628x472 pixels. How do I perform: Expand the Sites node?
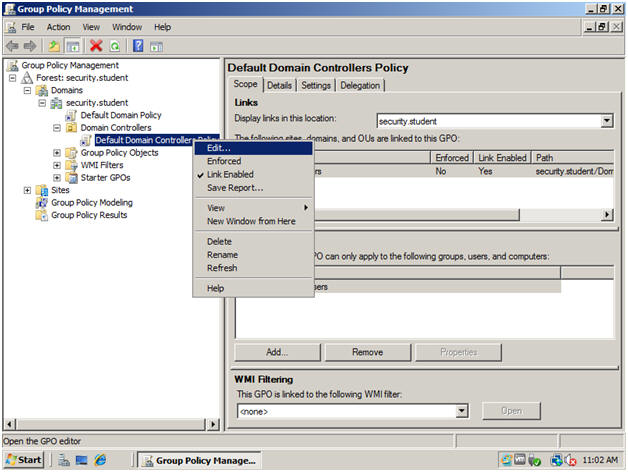pyautogui.click(x=27, y=190)
